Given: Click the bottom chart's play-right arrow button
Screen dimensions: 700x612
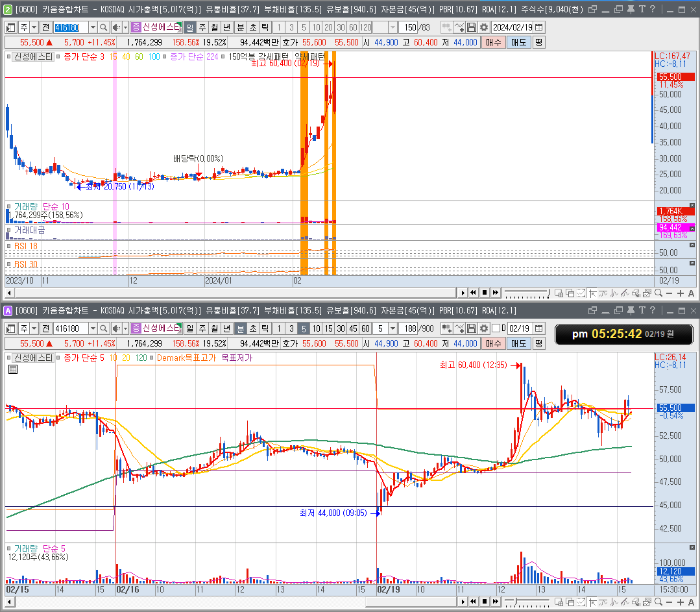Looking at the screenshot, I should pyautogui.click(x=463, y=602).
